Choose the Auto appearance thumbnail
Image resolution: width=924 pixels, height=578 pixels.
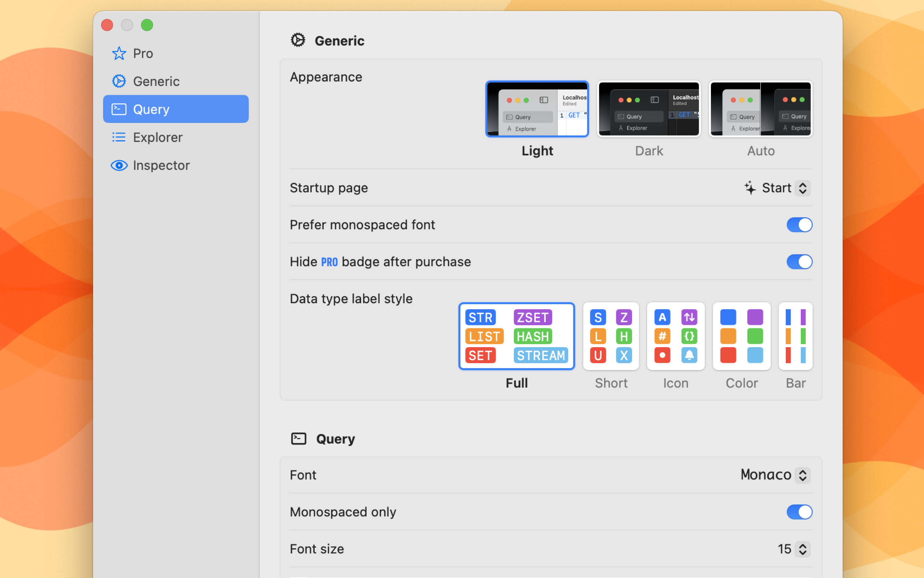[761, 109]
